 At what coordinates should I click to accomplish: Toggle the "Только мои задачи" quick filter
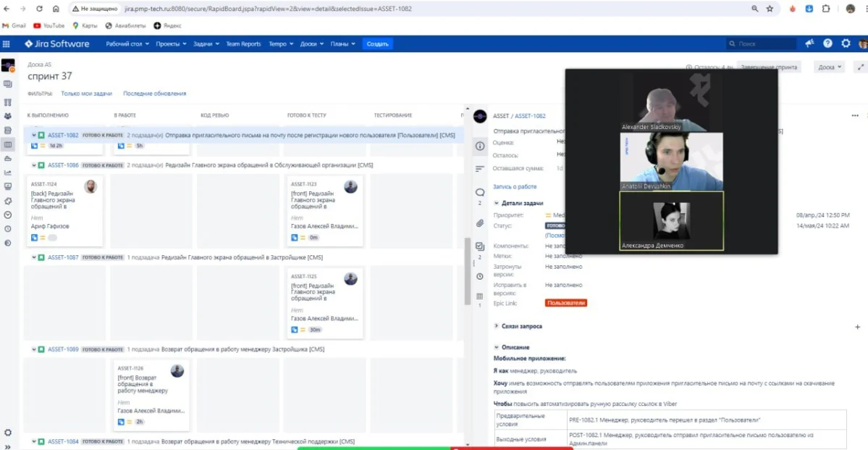click(86, 93)
